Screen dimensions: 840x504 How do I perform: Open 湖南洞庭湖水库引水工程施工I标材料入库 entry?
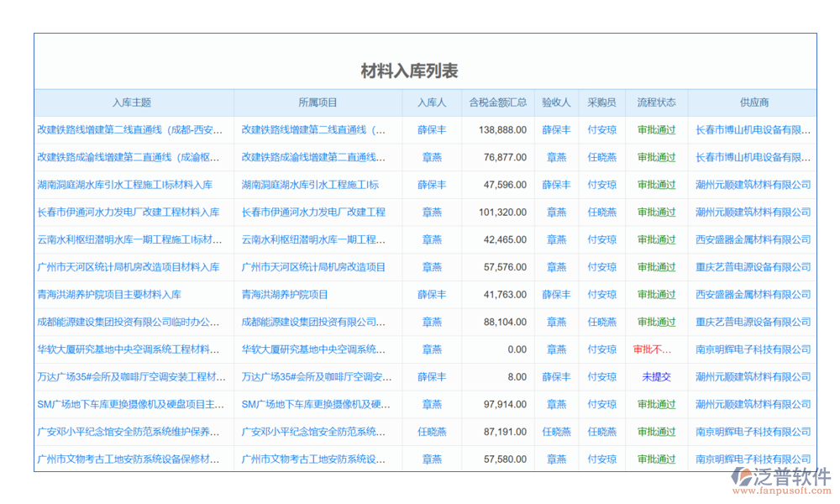(x=124, y=185)
